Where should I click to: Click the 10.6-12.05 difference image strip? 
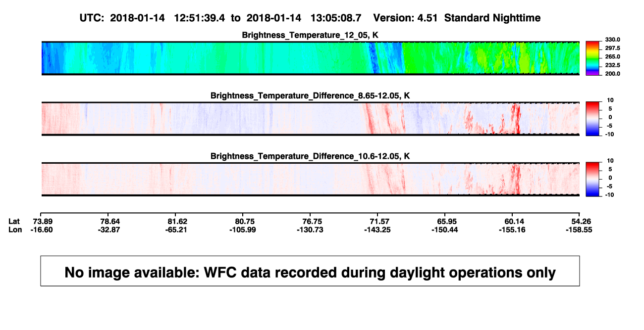point(310,179)
